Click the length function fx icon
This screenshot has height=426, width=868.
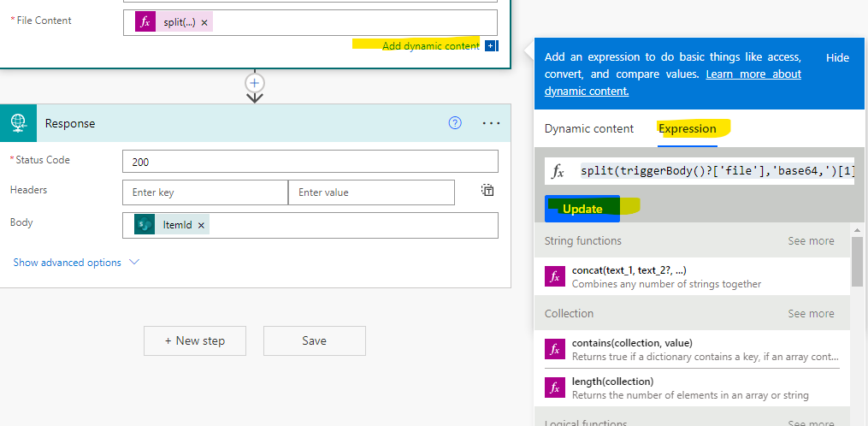click(x=555, y=388)
